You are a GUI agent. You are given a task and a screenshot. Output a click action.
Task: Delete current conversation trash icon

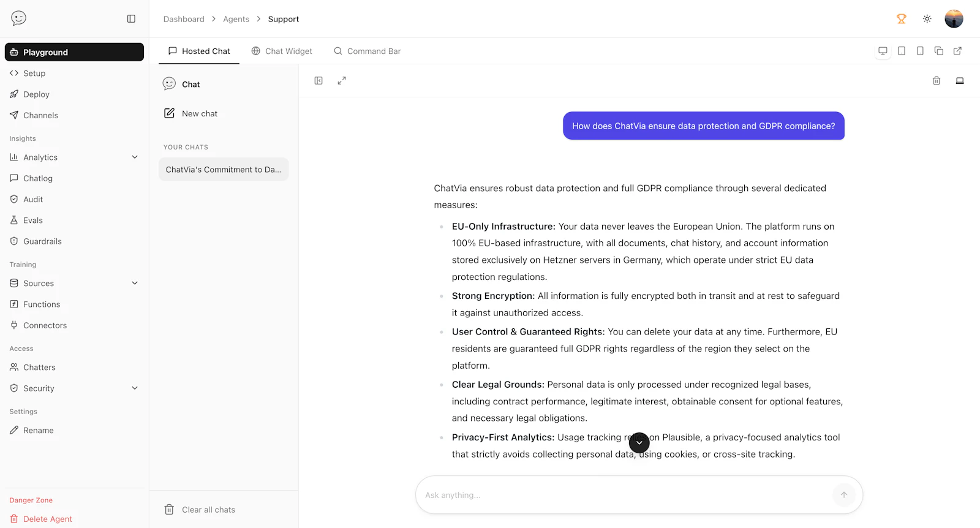coord(937,81)
